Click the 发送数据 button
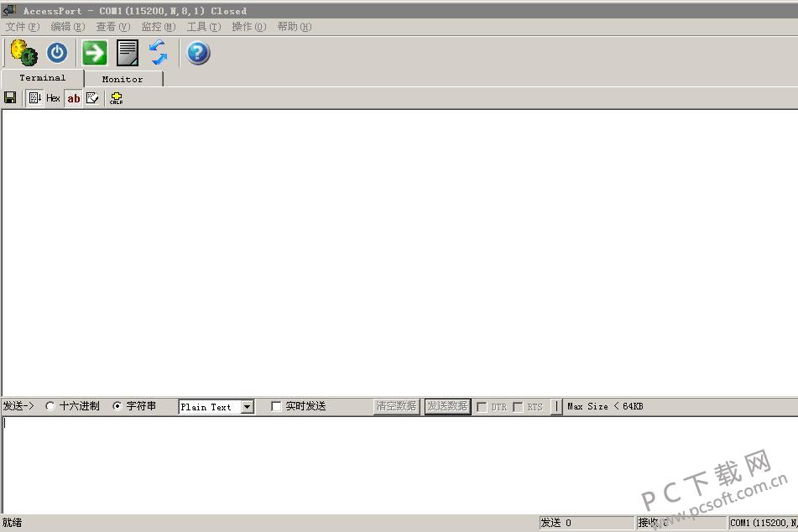This screenshot has width=798, height=532. 447,406
